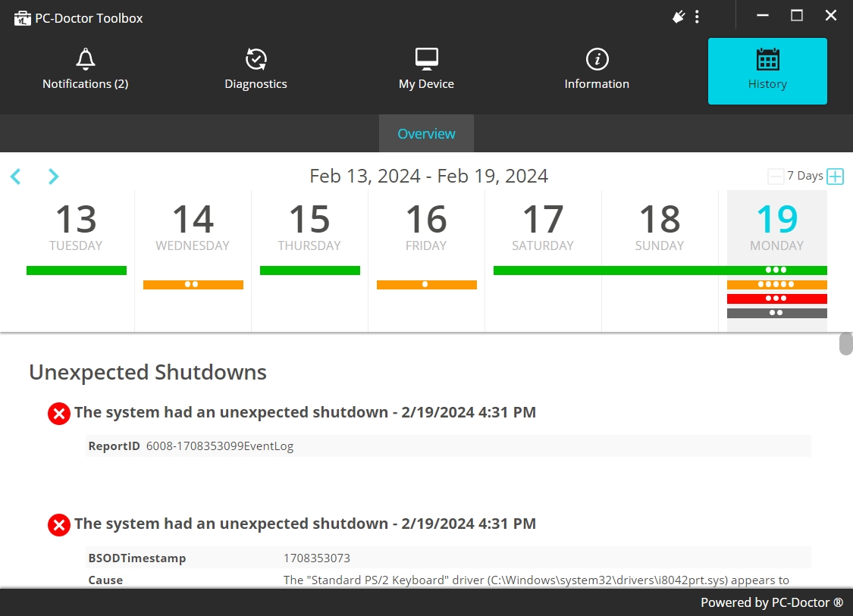Click the Unexpected Shutdowns heading
The width and height of the screenshot is (853, 616).
[148, 373]
